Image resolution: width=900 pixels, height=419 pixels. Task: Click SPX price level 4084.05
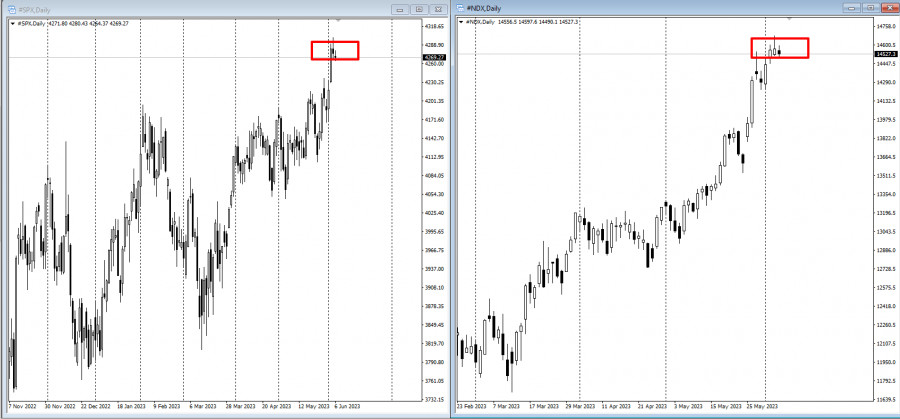pyautogui.click(x=435, y=176)
